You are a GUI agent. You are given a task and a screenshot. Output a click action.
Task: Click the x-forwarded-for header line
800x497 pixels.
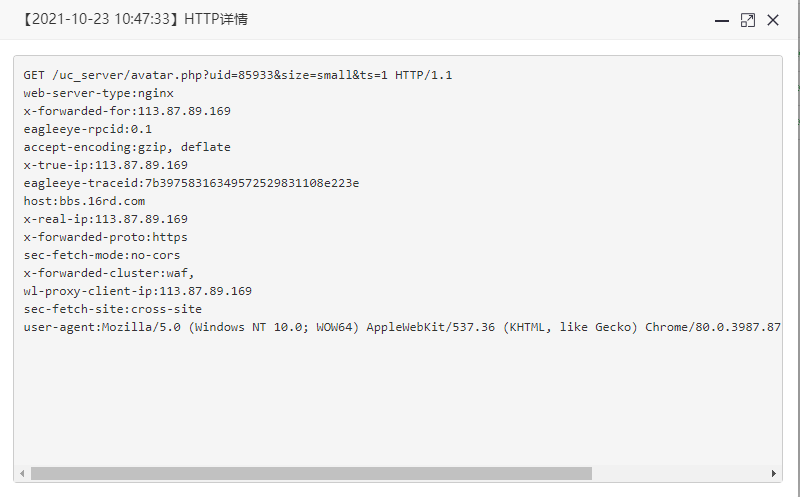click(x=127, y=111)
